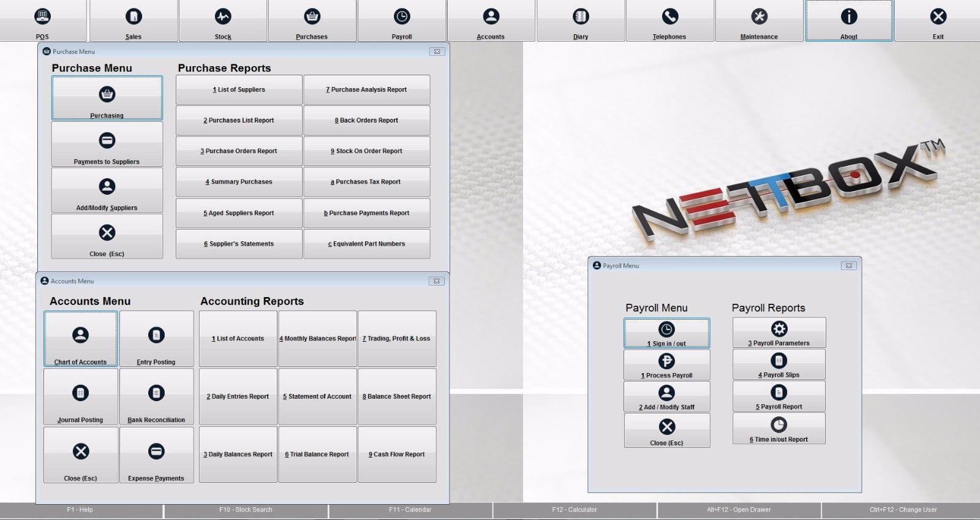The height and width of the screenshot is (520, 980).
Task: Open the Daily Balances Report
Action: (238, 454)
